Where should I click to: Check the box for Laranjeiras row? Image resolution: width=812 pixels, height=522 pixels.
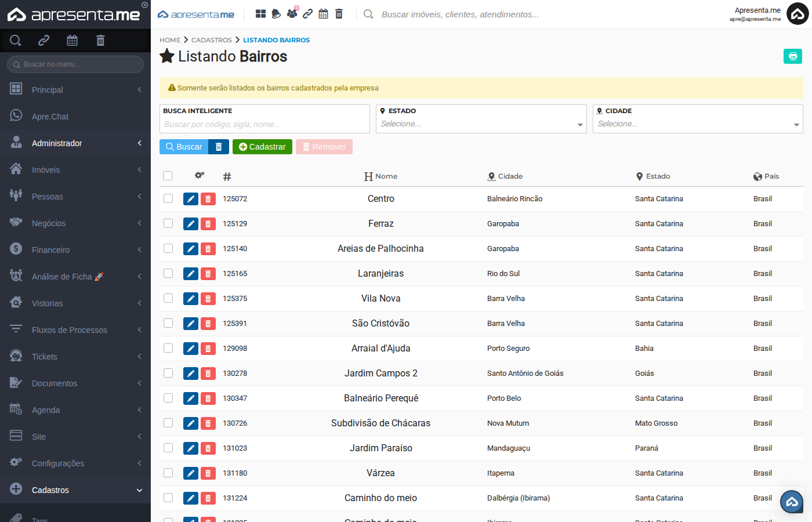[x=168, y=273]
